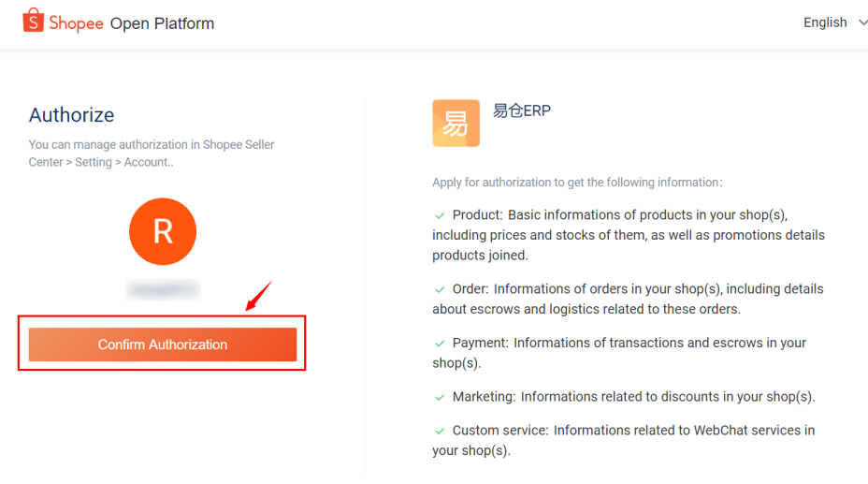Click the Open Platform header title

click(x=162, y=23)
